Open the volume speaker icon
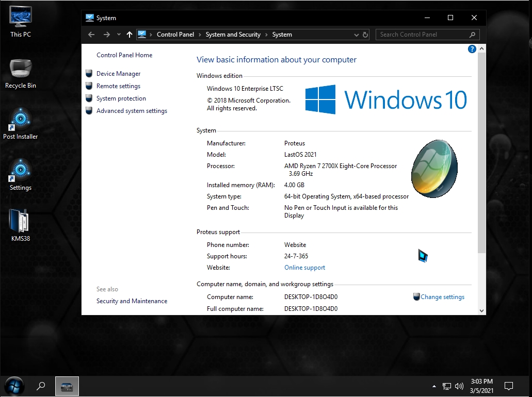This screenshot has height=397, width=532. click(x=459, y=386)
